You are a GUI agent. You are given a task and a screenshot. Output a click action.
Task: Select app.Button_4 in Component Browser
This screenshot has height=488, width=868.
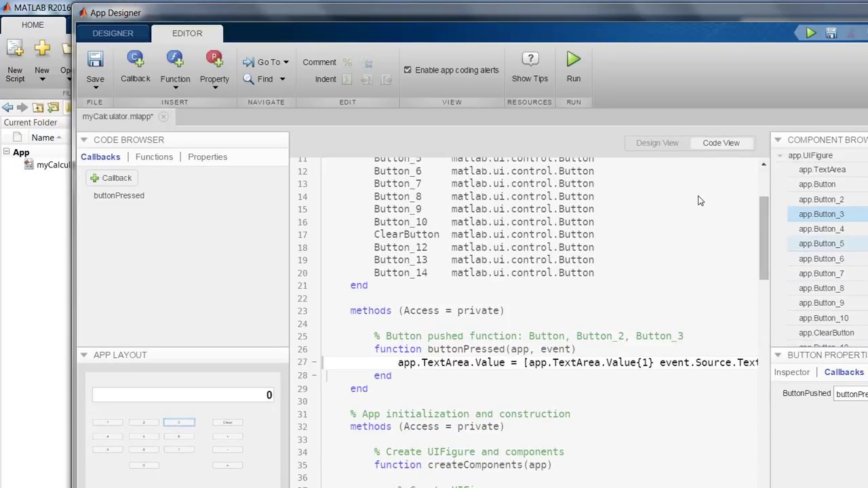[x=821, y=229]
